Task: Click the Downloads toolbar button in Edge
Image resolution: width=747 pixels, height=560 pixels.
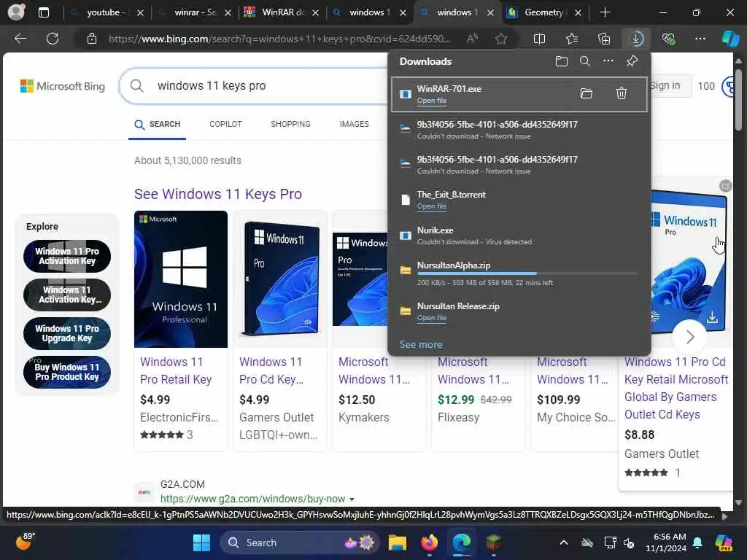Action: (x=636, y=39)
